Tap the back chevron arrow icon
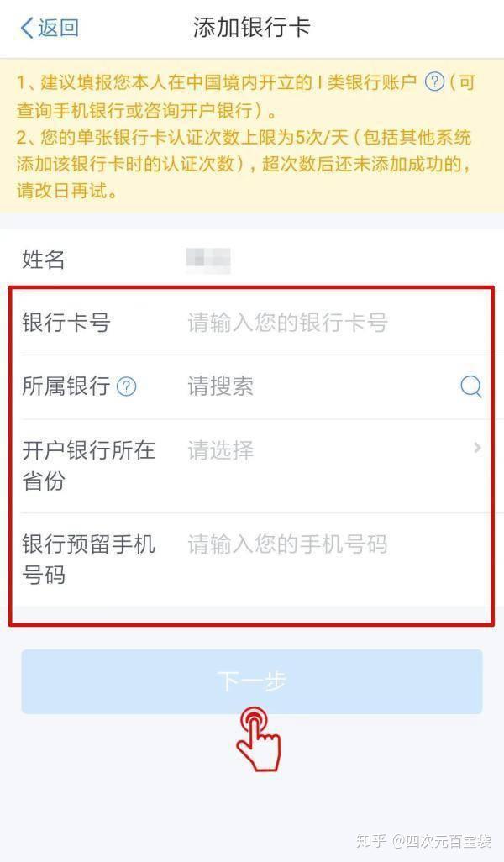 click(x=26, y=28)
